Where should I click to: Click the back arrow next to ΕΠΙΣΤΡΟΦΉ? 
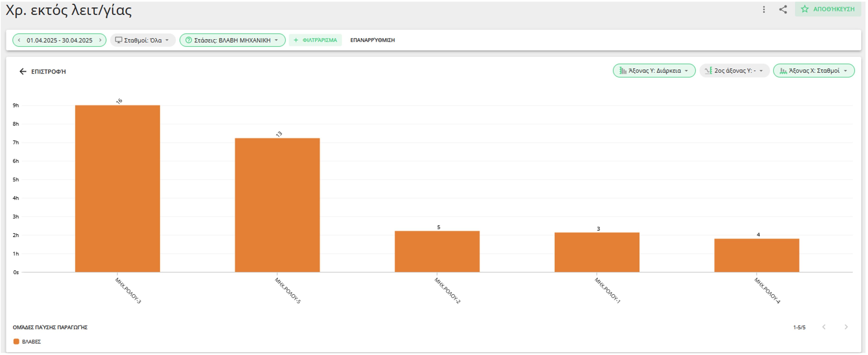click(23, 71)
